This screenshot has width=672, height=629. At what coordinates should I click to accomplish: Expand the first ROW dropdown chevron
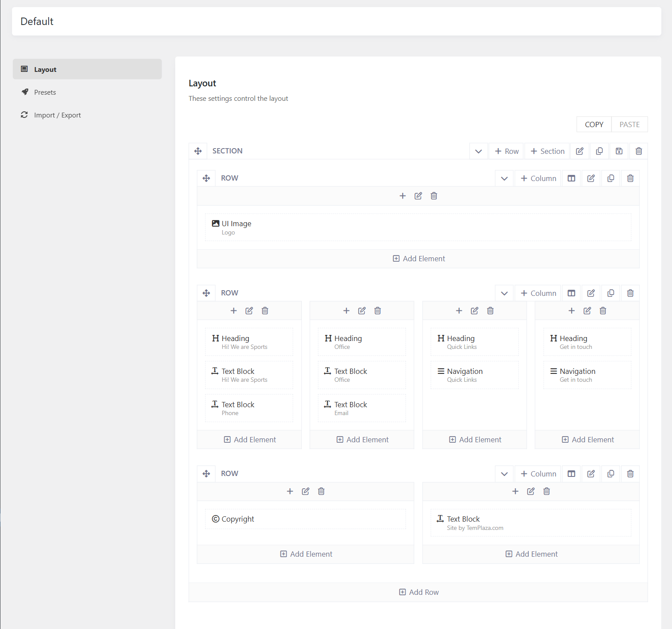(504, 178)
